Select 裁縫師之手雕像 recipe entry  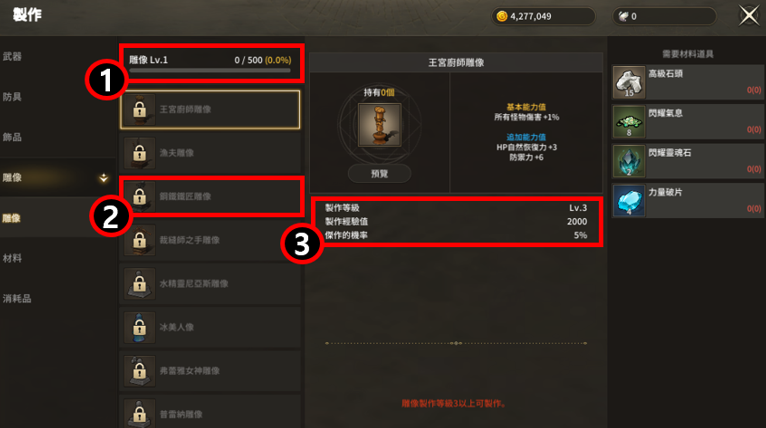(x=210, y=240)
